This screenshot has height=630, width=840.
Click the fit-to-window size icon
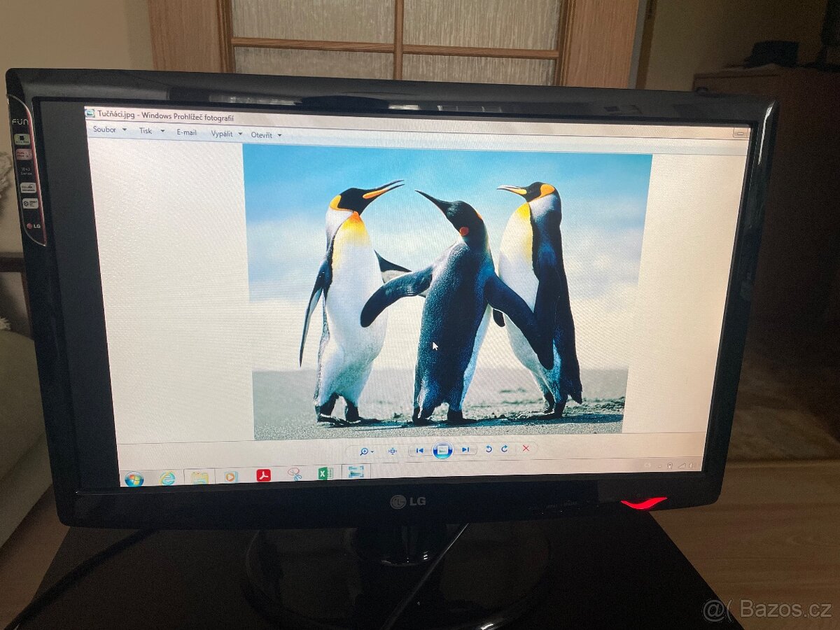[392, 450]
